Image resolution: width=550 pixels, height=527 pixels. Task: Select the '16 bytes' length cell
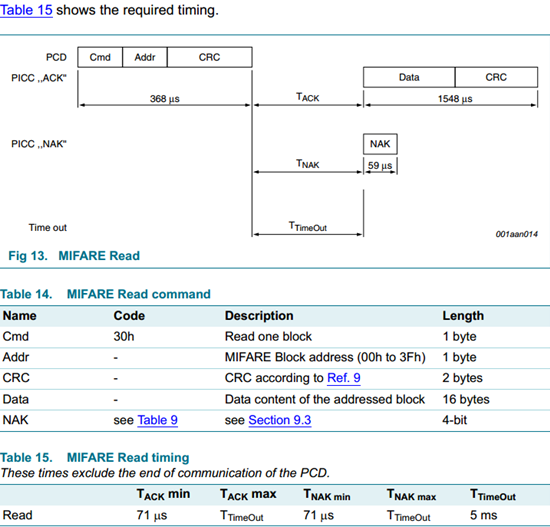(x=466, y=399)
